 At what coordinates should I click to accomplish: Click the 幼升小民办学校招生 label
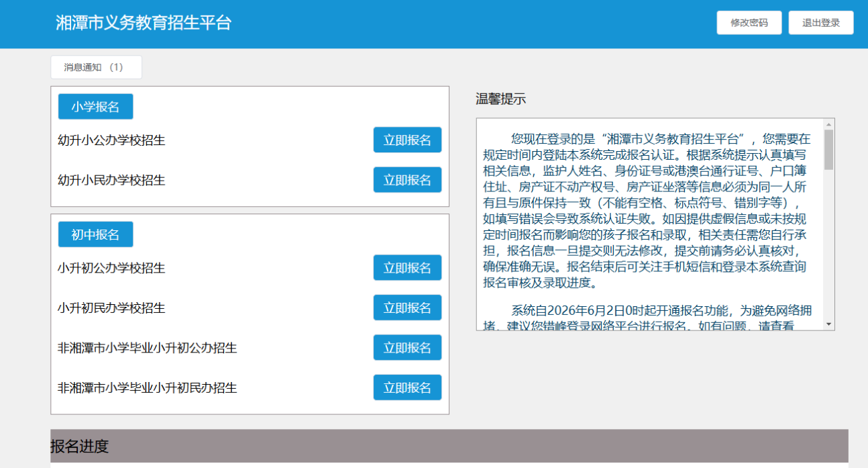[111, 180]
